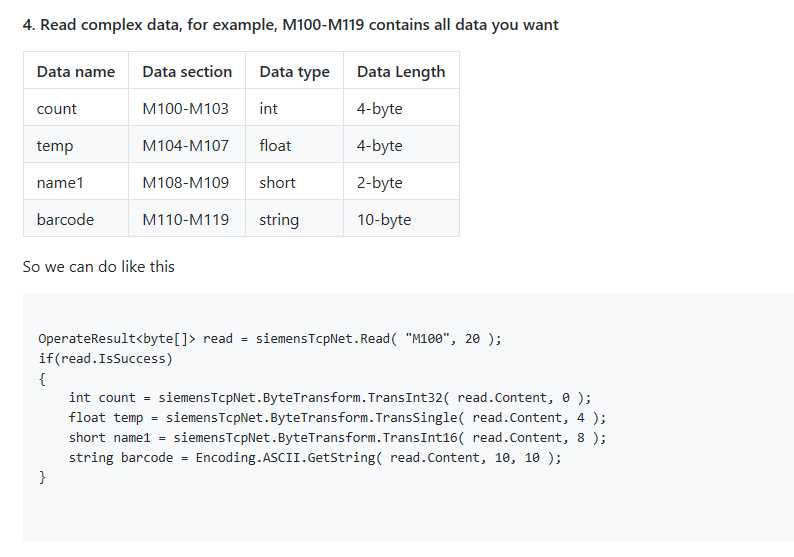Viewport: 794px width, 557px height.
Task: Click the siemensTcpNet.Read code line
Action: coord(270,338)
